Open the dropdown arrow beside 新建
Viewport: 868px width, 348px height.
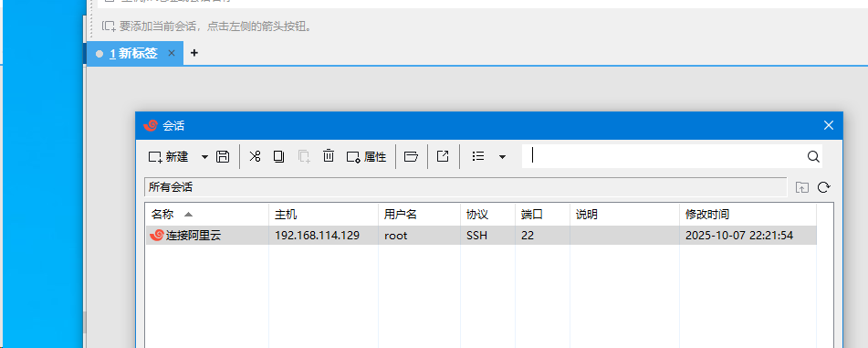pos(204,157)
